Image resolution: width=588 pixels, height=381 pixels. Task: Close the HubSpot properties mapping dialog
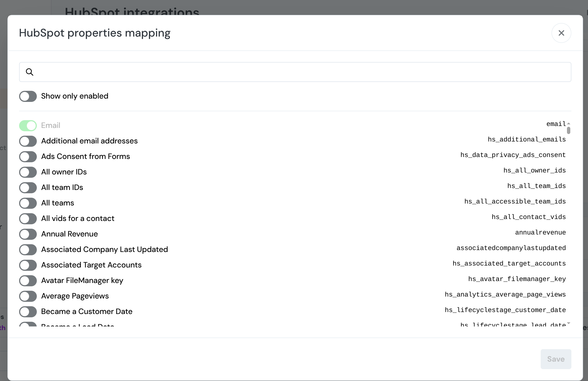[x=561, y=33]
